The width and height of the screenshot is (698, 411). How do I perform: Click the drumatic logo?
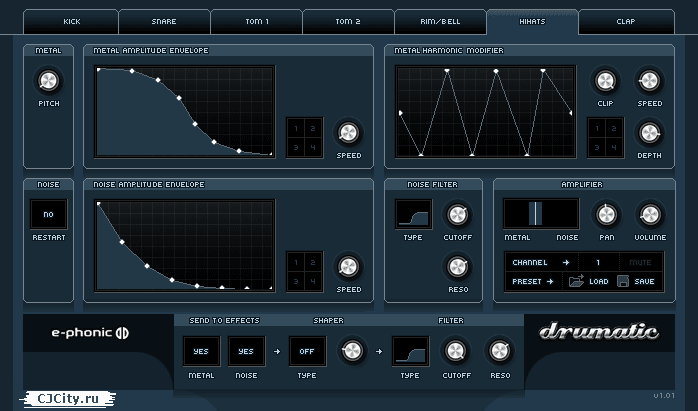pos(599,332)
